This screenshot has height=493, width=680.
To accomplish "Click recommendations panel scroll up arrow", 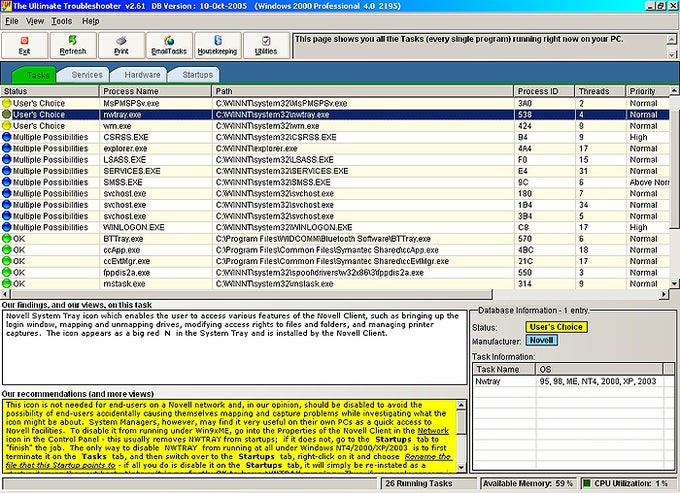I will click(461, 405).
